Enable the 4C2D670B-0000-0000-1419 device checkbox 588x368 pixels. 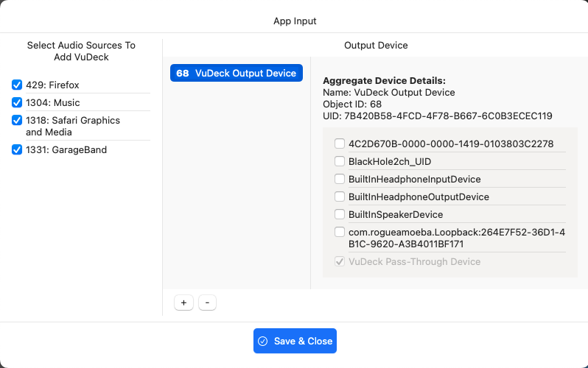340,144
